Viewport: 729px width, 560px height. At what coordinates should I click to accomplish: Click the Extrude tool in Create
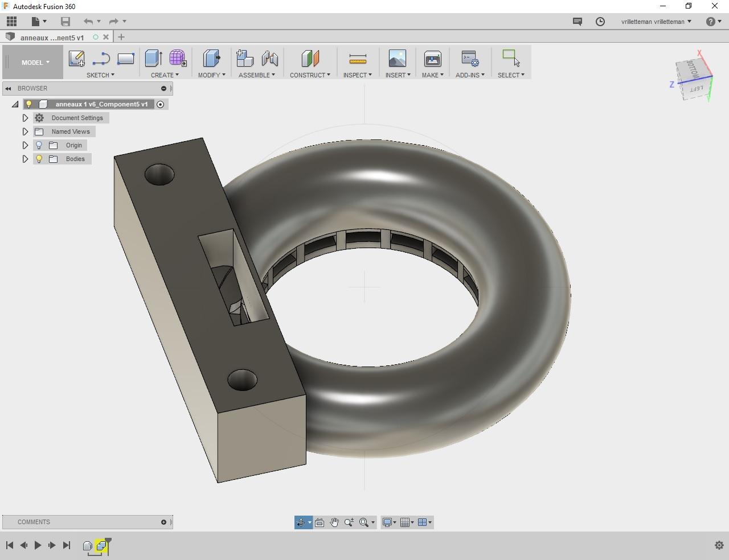point(153,59)
